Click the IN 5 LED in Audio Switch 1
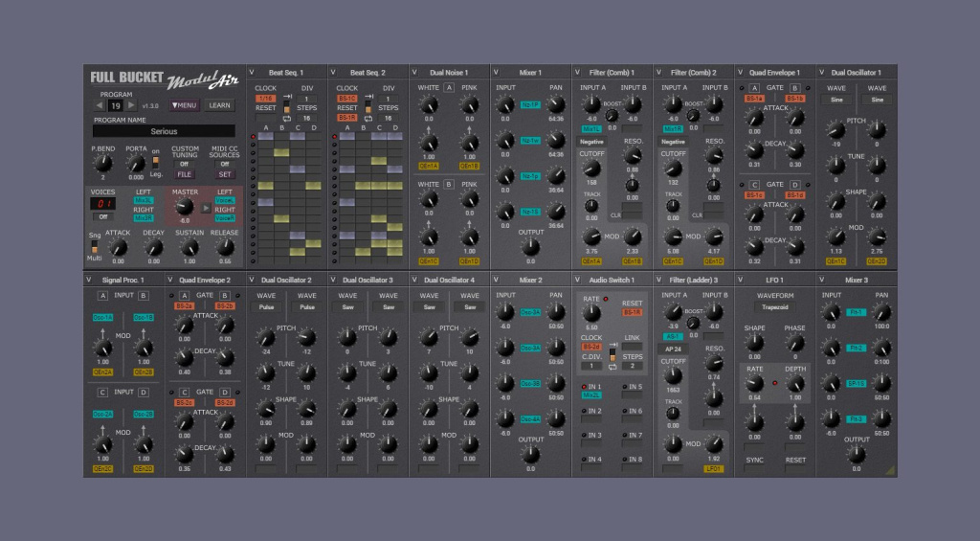980x541 pixels. coord(625,387)
